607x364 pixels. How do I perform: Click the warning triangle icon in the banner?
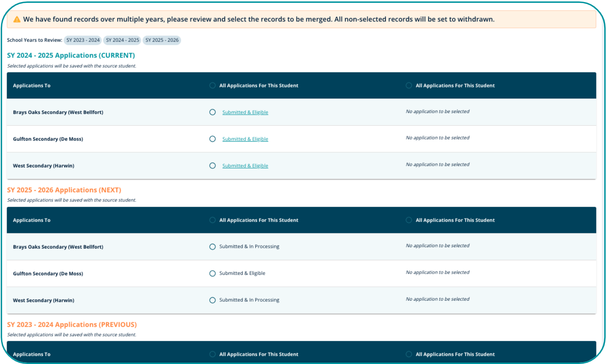tap(17, 19)
